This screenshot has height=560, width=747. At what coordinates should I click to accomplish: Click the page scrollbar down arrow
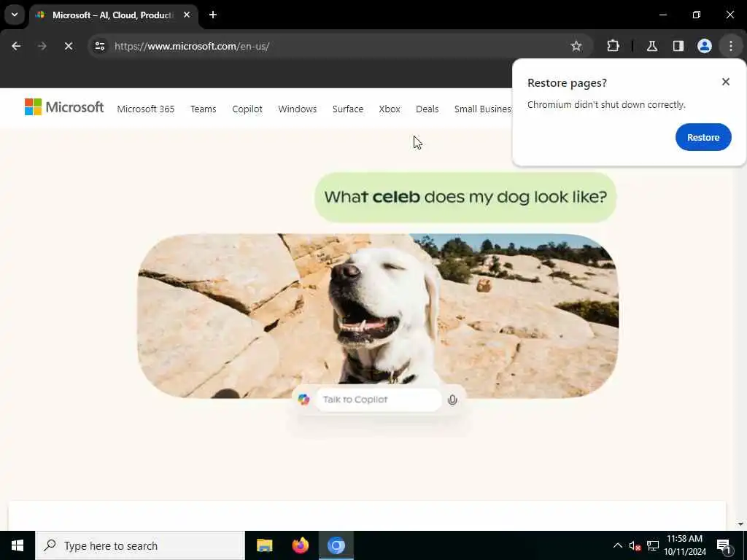pos(740,524)
